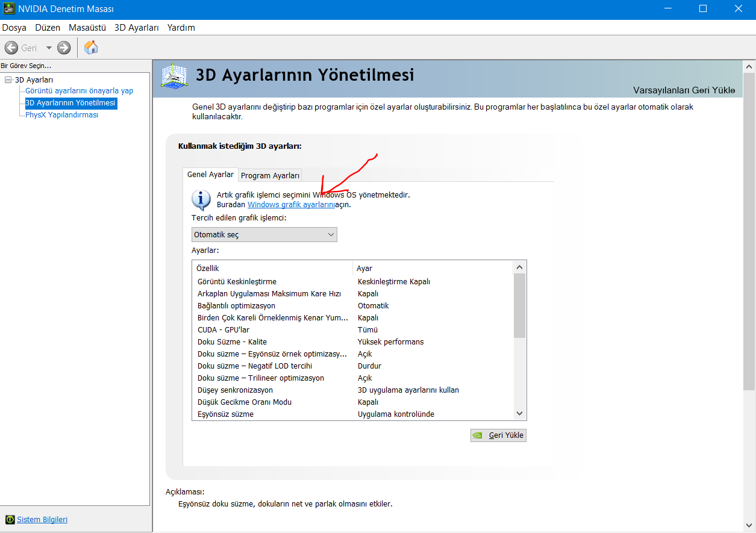Click the Tümü value for CUDA
This screenshot has width=756, height=533.
pos(367,329)
